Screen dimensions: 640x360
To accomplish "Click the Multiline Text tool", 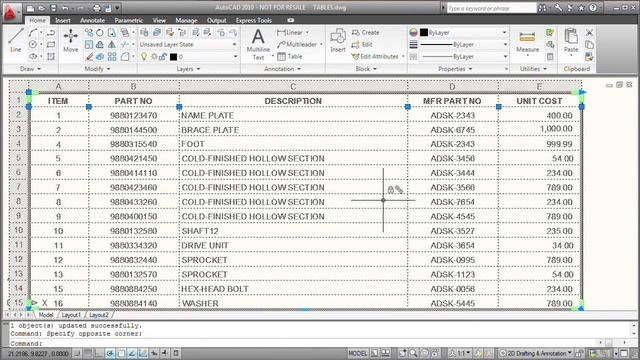I will [258, 45].
